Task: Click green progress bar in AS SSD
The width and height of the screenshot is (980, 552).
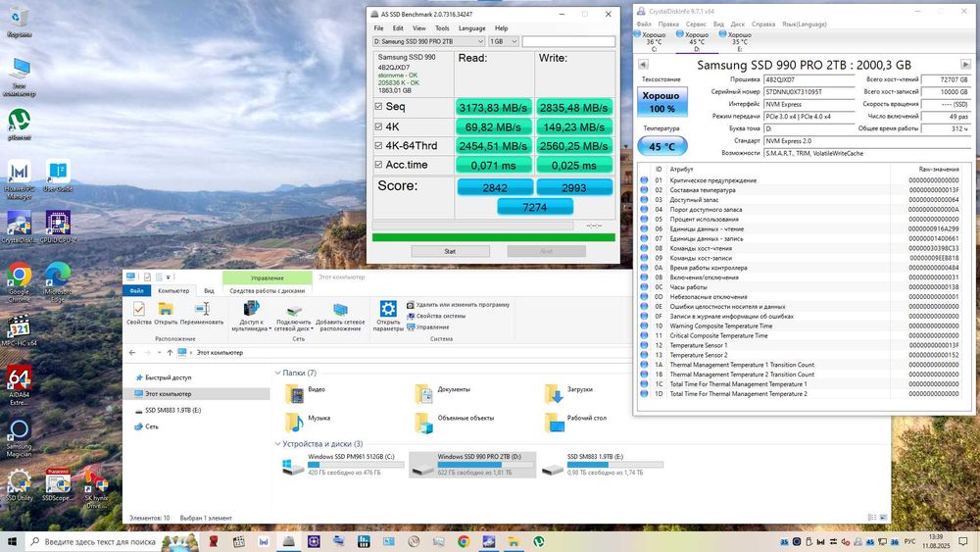Action: tap(494, 237)
